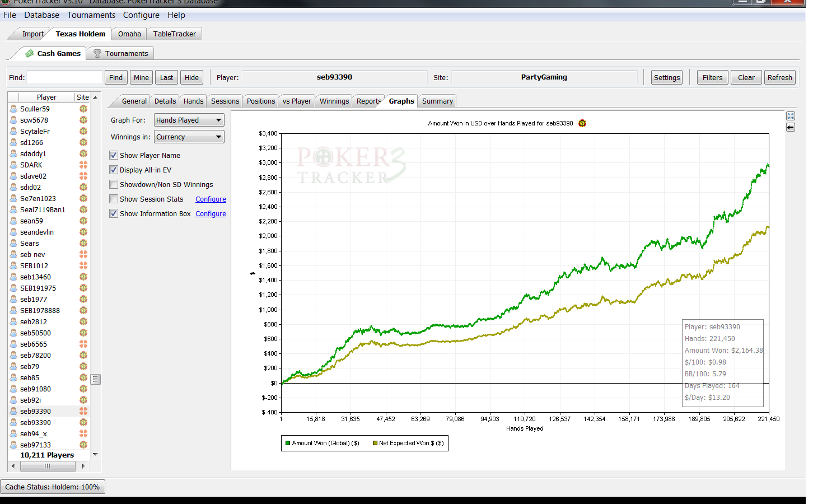The image size is (813, 504).
Task: Click the back arrow icon beside graph
Action: (790, 128)
